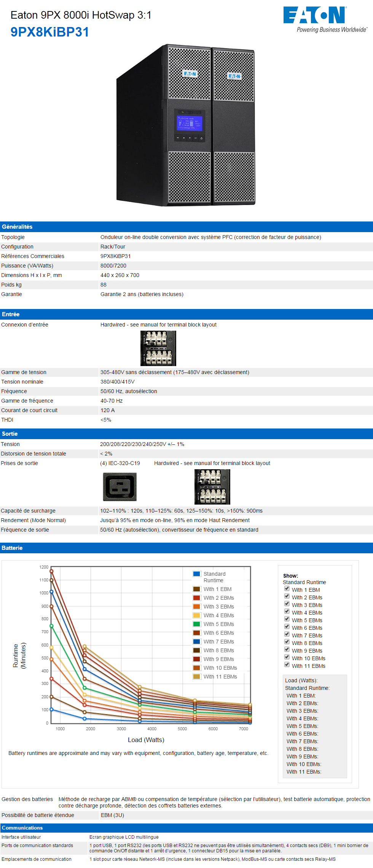
Task: Hide the With 7 EBMs series
Action: (287, 634)
